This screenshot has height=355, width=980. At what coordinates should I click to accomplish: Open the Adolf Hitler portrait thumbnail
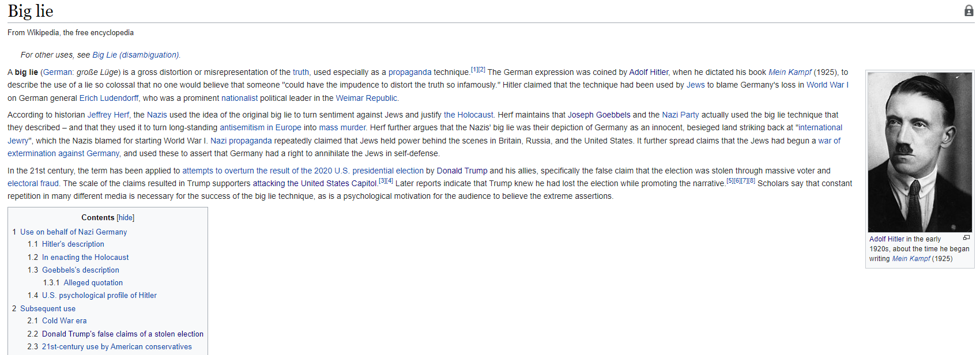[919, 152]
